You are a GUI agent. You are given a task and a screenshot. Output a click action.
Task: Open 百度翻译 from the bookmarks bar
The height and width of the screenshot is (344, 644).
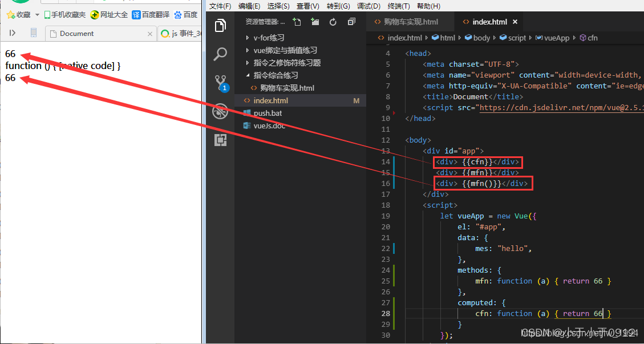[x=153, y=14]
